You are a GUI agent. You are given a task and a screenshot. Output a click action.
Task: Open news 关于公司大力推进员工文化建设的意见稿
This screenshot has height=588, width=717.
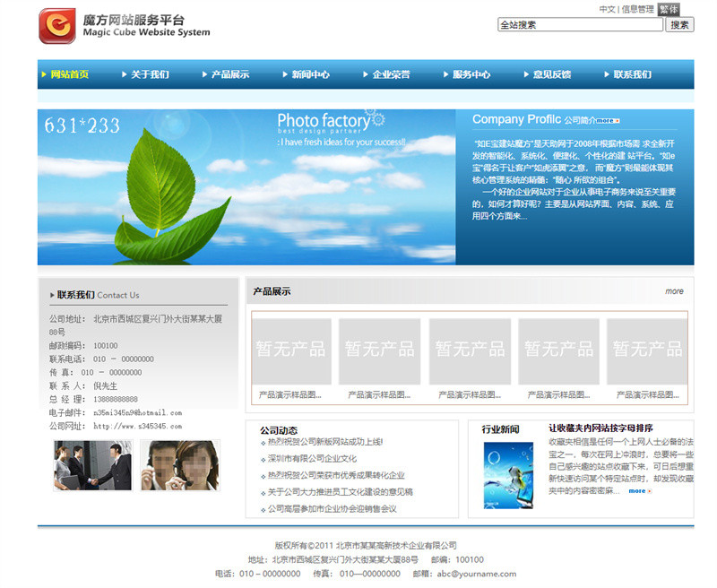tap(341, 492)
